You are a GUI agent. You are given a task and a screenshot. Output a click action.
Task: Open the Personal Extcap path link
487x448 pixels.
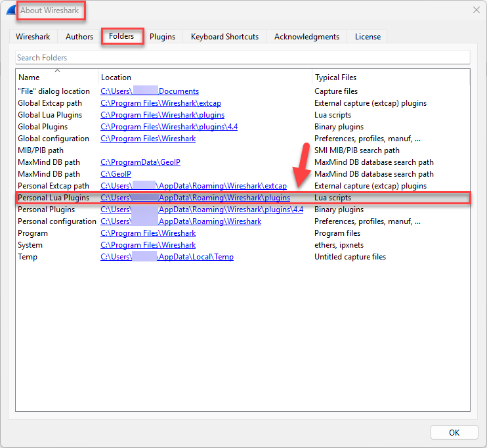coord(194,186)
